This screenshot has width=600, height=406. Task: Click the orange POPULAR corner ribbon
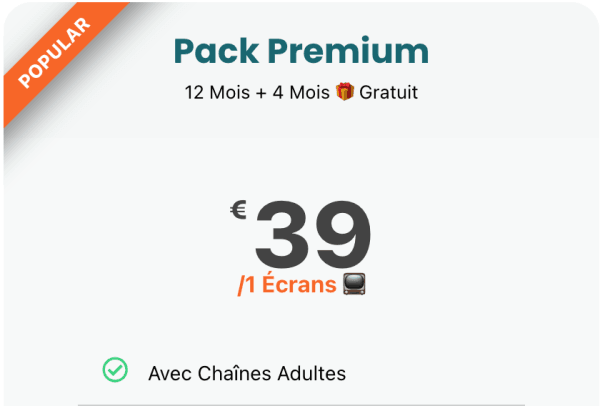point(55,55)
